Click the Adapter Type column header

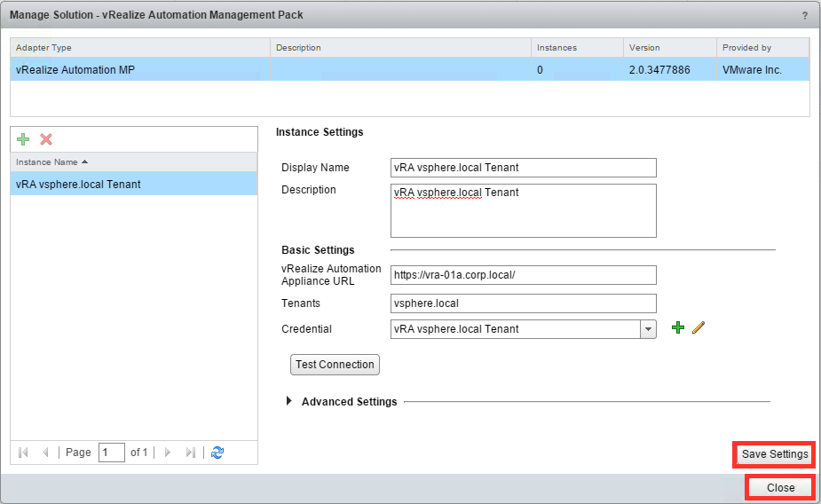pyautogui.click(x=140, y=48)
